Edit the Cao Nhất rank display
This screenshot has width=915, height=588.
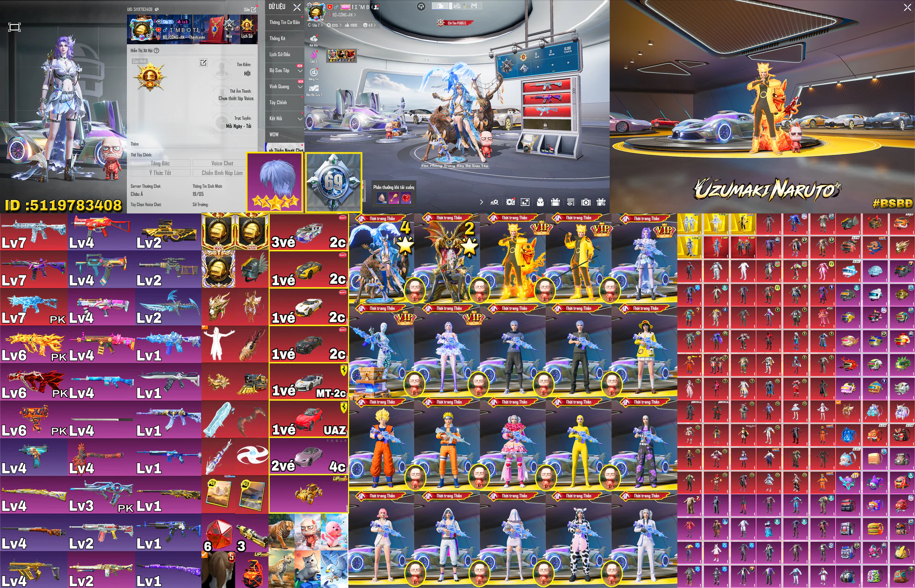click(x=203, y=63)
